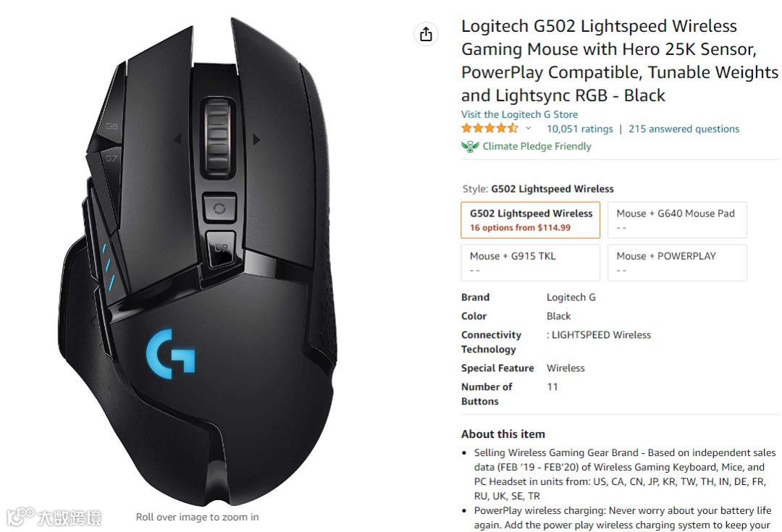Click the share icon beside product image
Image resolution: width=782 pixels, height=532 pixels.
point(426,34)
